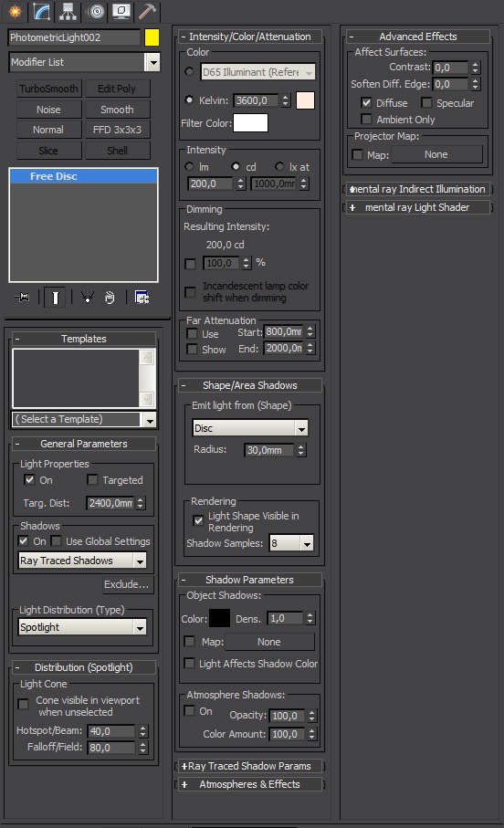Expand mental ray Indirect Illumination rollout

pos(418,189)
